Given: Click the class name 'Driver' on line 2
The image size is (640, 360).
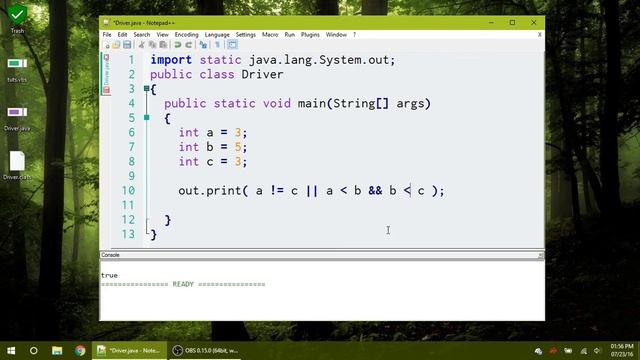Looking at the screenshot, I should [x=262, y=74].
